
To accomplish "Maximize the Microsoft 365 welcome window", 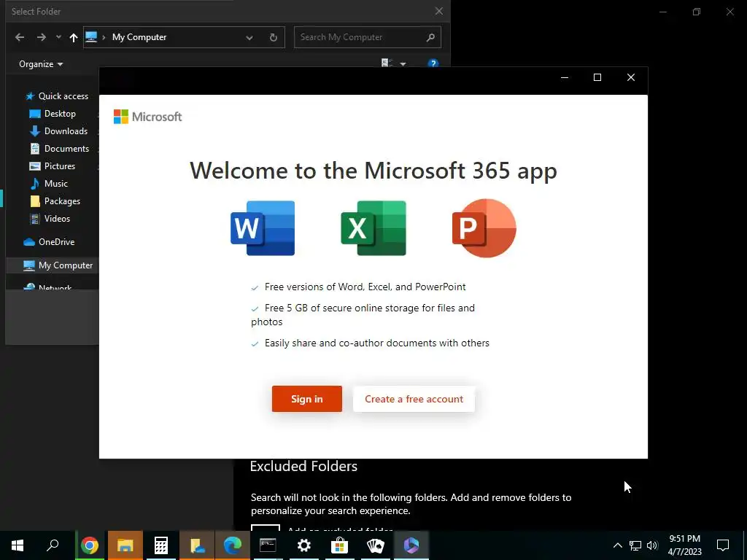I will (x=597, y=77).
